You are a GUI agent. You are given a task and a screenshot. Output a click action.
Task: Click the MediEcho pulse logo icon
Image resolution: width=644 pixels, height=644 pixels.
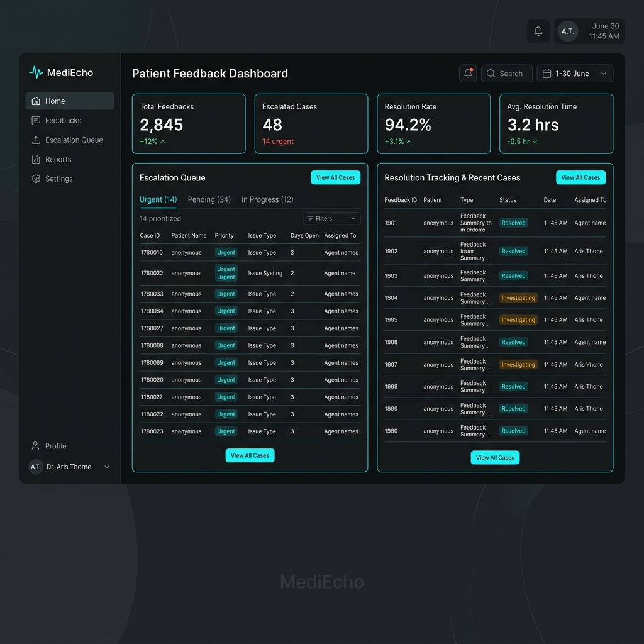tap(36, 72)
